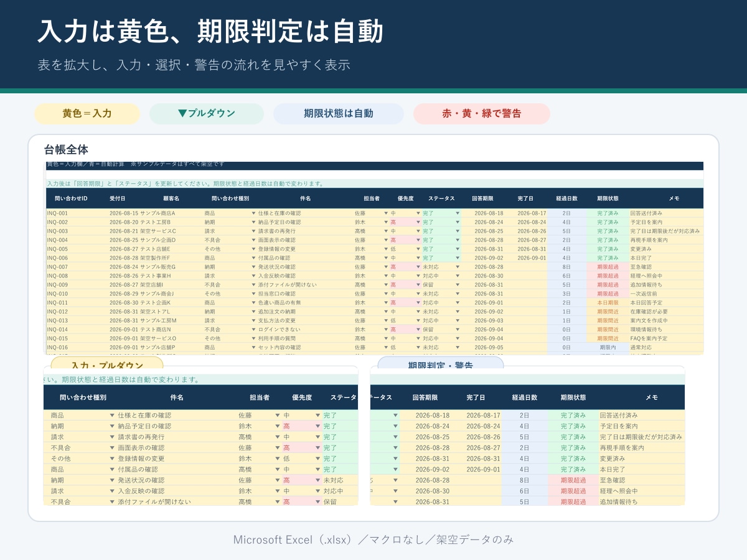Open the ステータス dropdown arrow in row INQ-004
This screenshot has width=747, height=560.
458,240
